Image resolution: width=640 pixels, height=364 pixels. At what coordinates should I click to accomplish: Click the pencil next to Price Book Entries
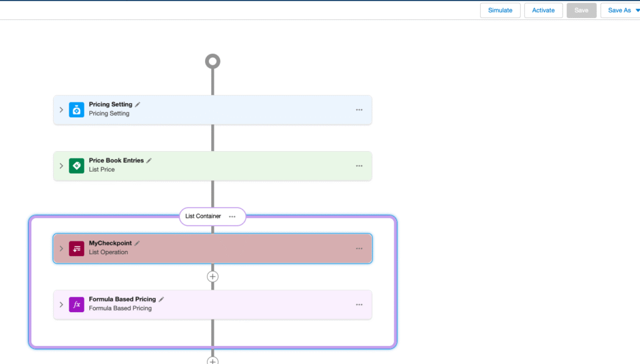pyautogui.click(x=149, y=160)
